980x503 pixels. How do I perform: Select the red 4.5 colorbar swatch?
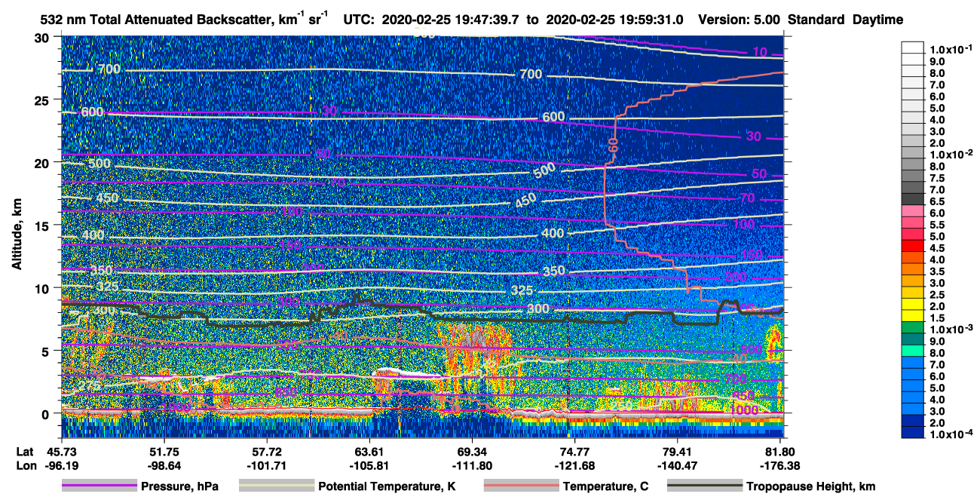tap(913, 246)
